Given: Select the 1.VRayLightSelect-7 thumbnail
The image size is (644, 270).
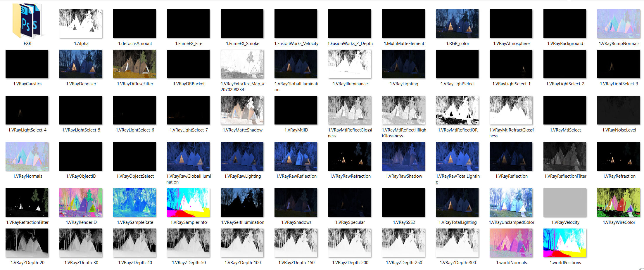Looking at the screenshot, I should [x=188, y=110].
